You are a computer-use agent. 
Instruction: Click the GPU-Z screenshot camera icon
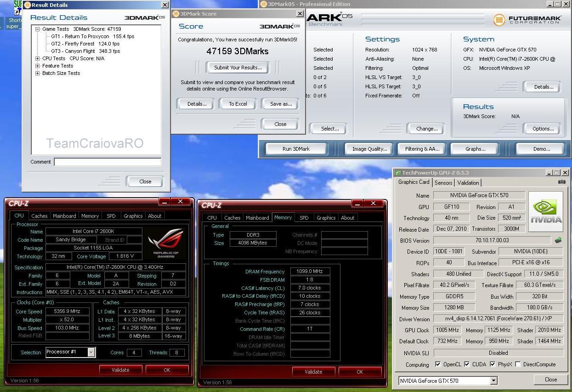pyautogui.click(x=562, y=182)
